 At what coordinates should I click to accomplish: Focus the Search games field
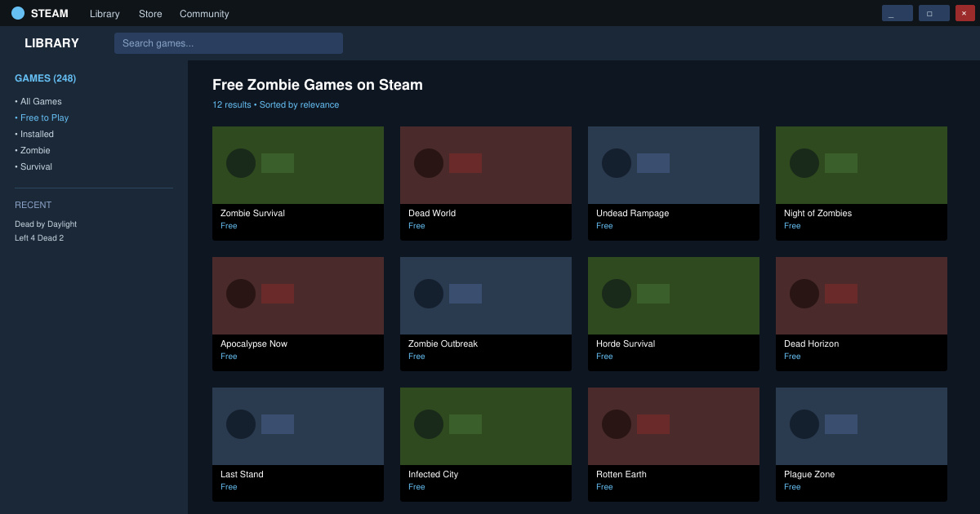(229, 43)
